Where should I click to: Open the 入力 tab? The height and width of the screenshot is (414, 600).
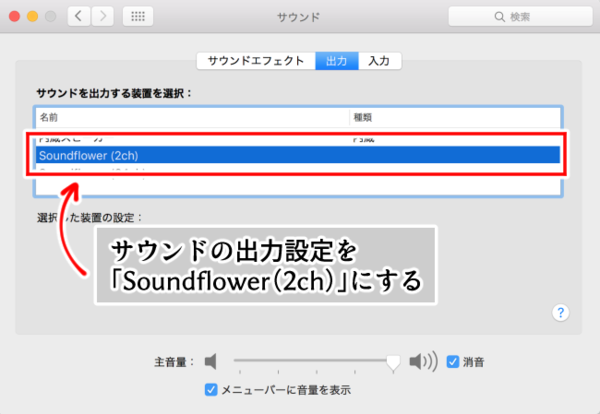pos(380,61)
